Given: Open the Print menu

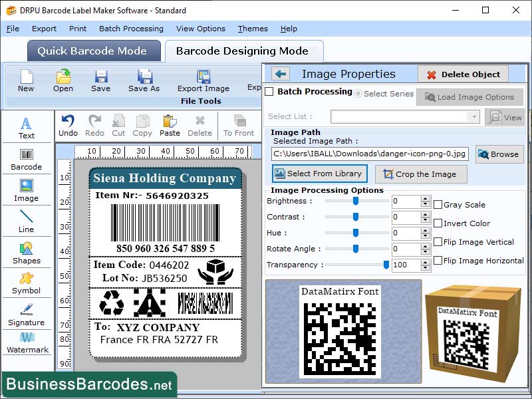Looking at the screenshot, I should (78, 29).
